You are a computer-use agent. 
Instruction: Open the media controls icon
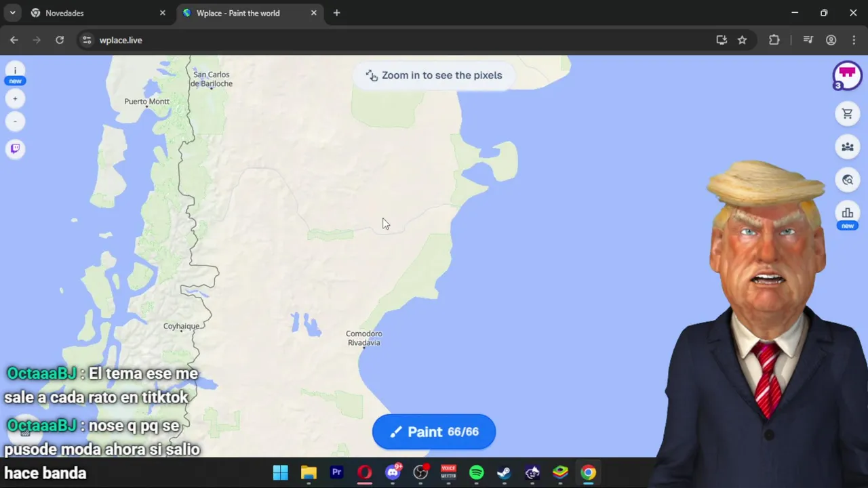pos(808,40)
